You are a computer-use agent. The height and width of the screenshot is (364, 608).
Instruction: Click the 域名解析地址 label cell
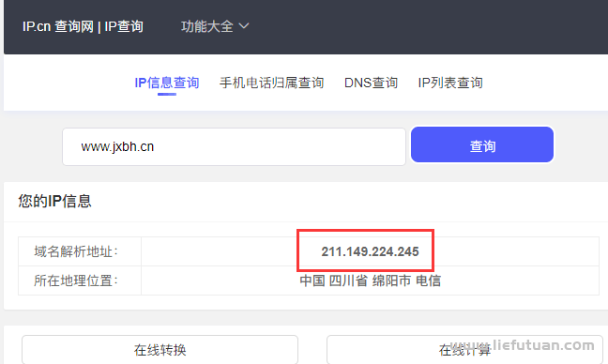(x=80, y=251)
